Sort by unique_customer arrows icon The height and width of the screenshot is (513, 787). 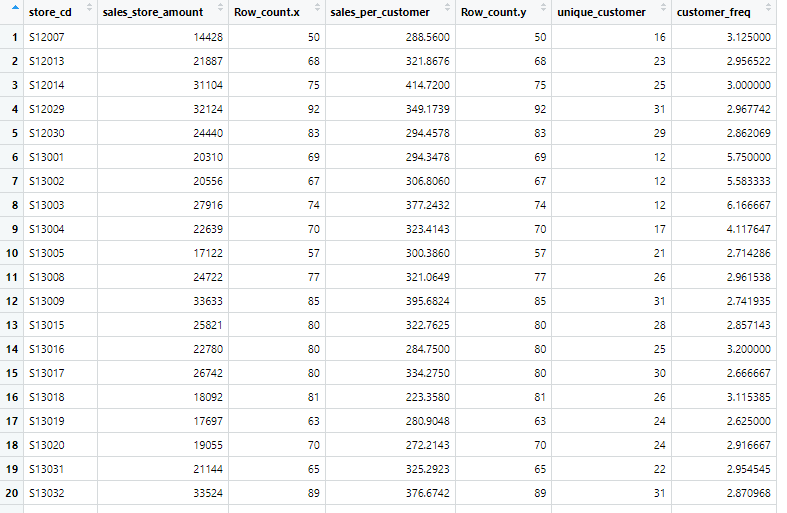click(x=664, y=8)
